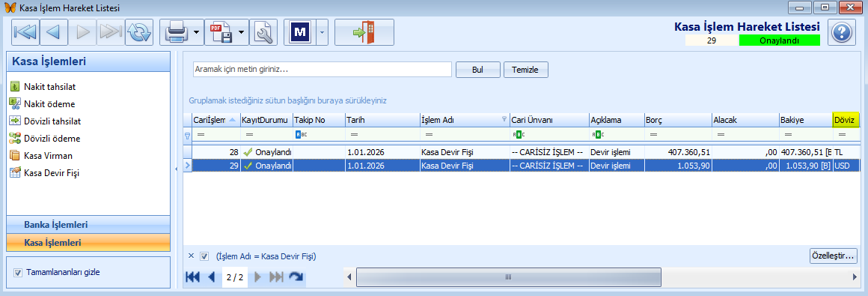This screenshot has height=296, width=868.
Task: Switch to Banka İşlemleri group
Action: coord(88,225)
